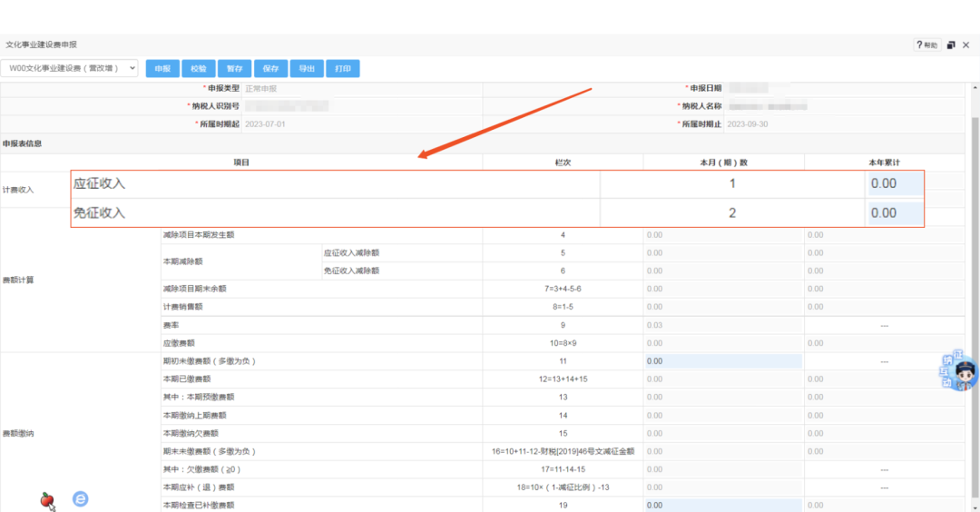Click the 18=10×(1-减征比例)-13 formula cell
This screenshot has height=512, width=980.
coord(563,487)
